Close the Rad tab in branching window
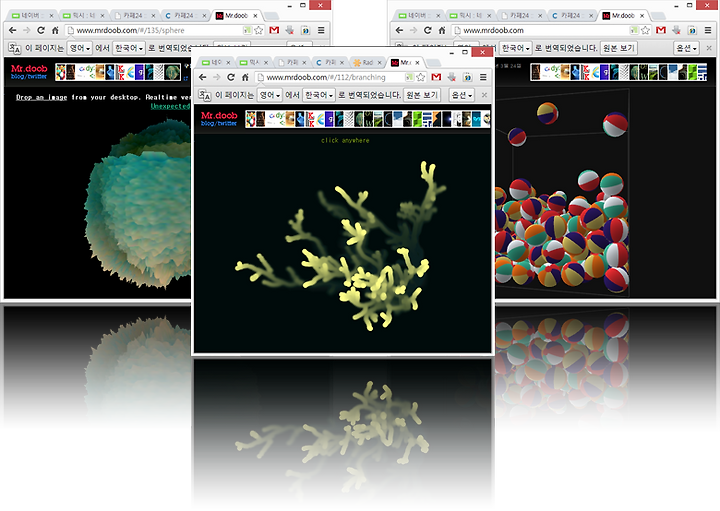 (379, 62)
